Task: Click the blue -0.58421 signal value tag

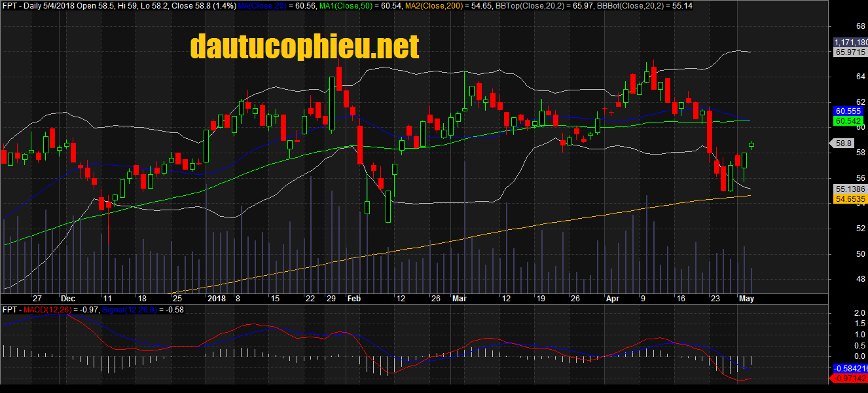Action: (850, 369)
